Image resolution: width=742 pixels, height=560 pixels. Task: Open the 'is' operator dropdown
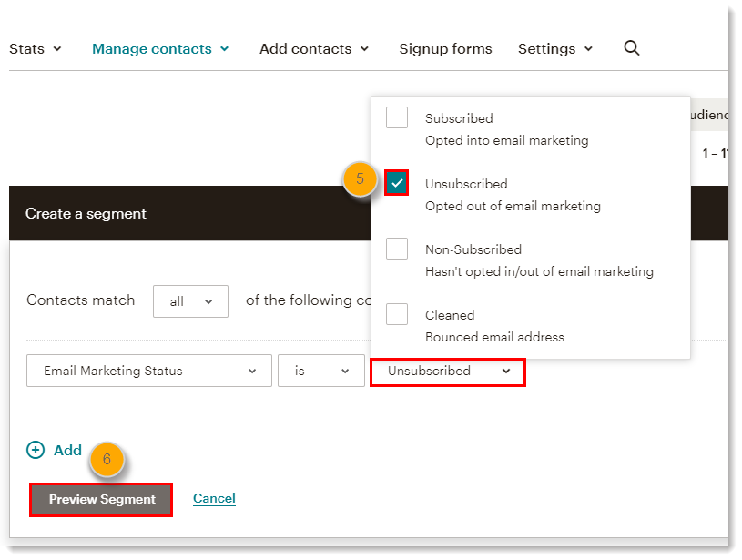(320, 371)
